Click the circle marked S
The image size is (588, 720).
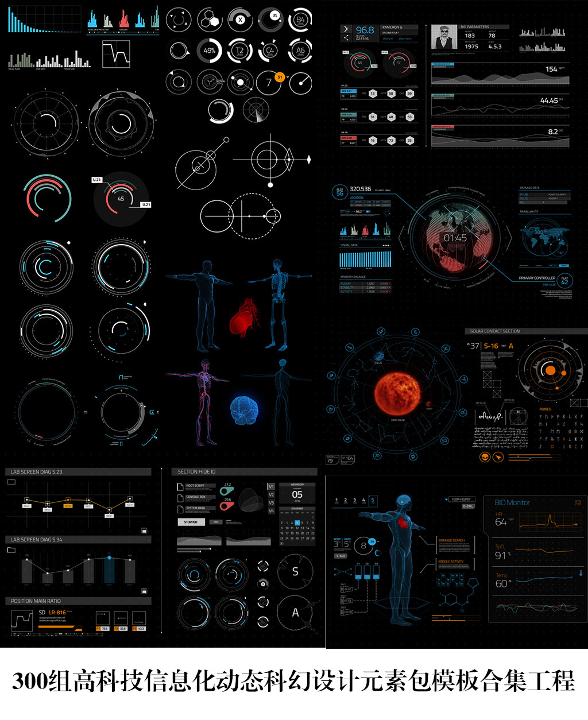click(295, 571)
